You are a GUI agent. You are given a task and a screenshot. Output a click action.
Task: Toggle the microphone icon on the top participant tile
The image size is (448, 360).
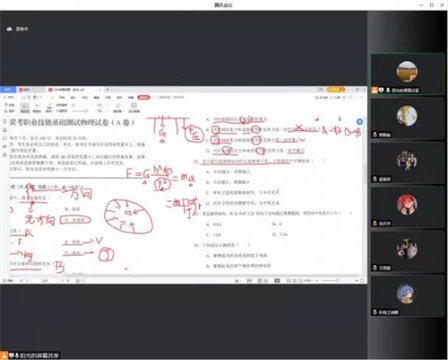[388, 90]
